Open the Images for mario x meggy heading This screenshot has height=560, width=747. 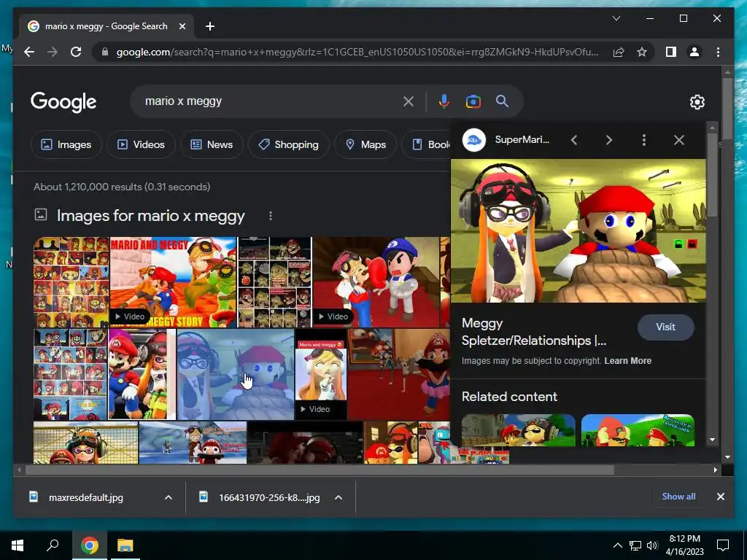click(150, 216)
